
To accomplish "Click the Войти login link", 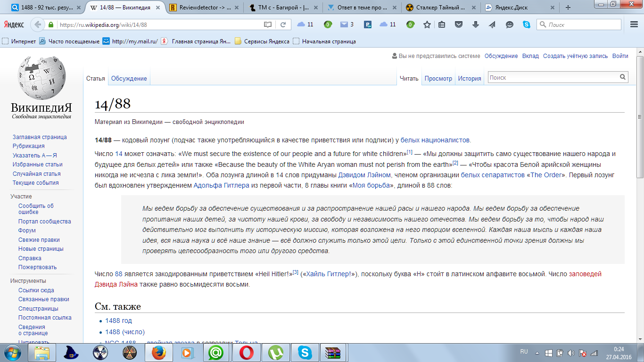I will coord(620,56).
